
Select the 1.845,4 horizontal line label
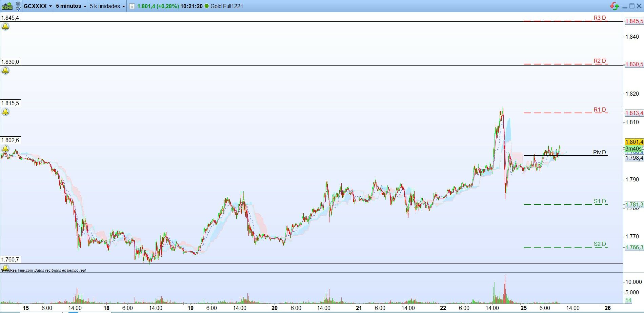[10, 18]
